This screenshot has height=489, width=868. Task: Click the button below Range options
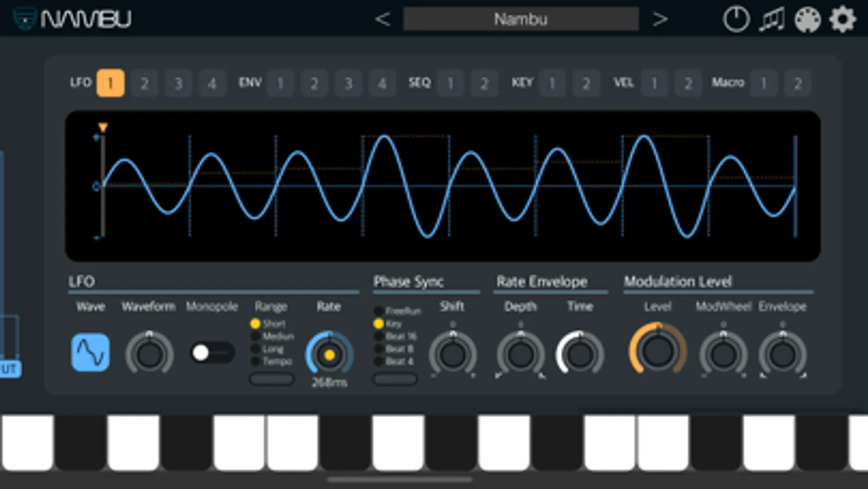pyautogui.click(x=271, y=379)
